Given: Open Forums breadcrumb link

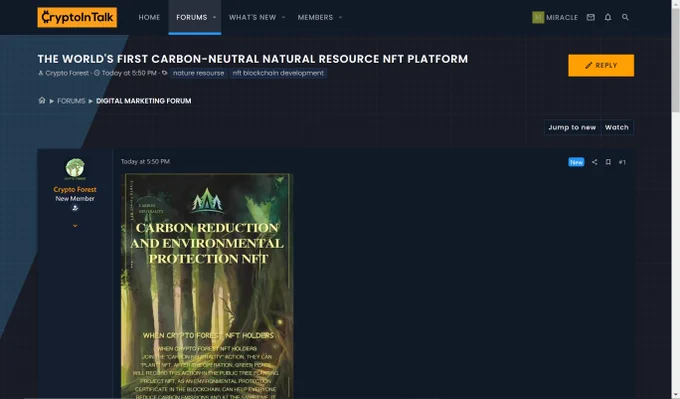Looking at the screenshot, I should click(71, 101).
